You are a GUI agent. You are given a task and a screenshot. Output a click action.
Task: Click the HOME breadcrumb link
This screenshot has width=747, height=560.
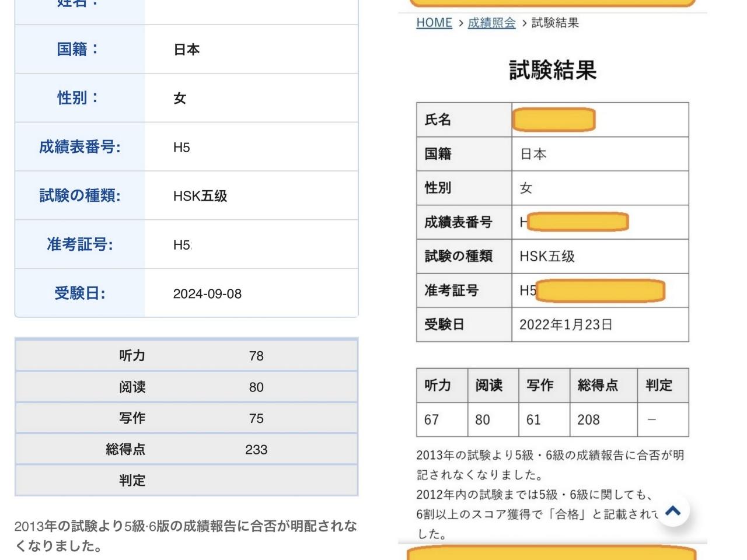434,23
